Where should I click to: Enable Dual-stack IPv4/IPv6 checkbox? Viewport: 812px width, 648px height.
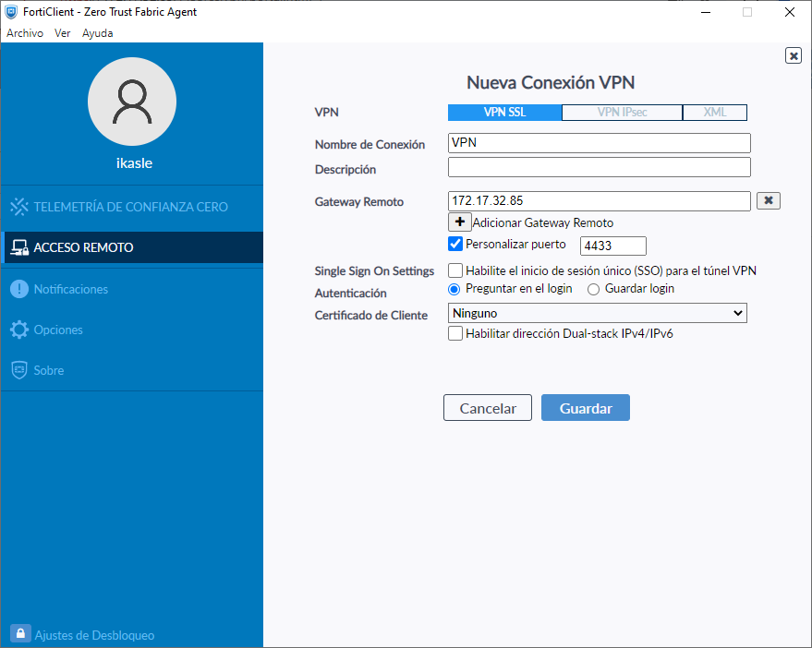pos(454,334)
